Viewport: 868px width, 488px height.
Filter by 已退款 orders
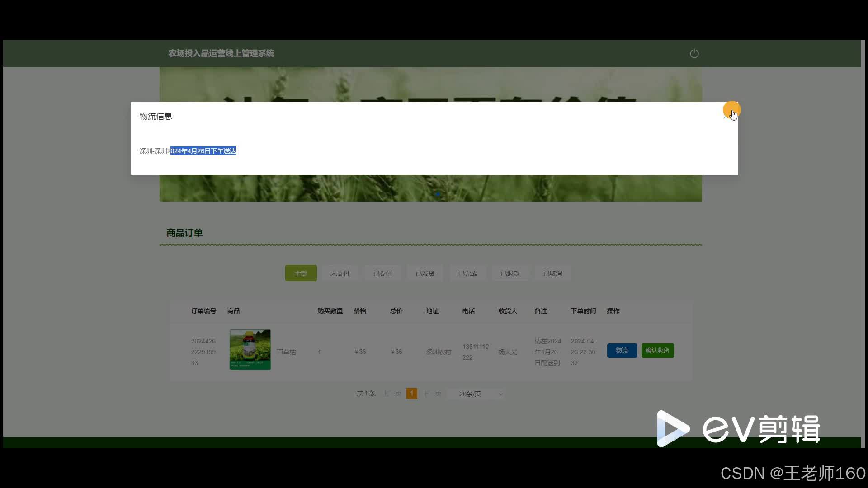click(x=510, y=273)
